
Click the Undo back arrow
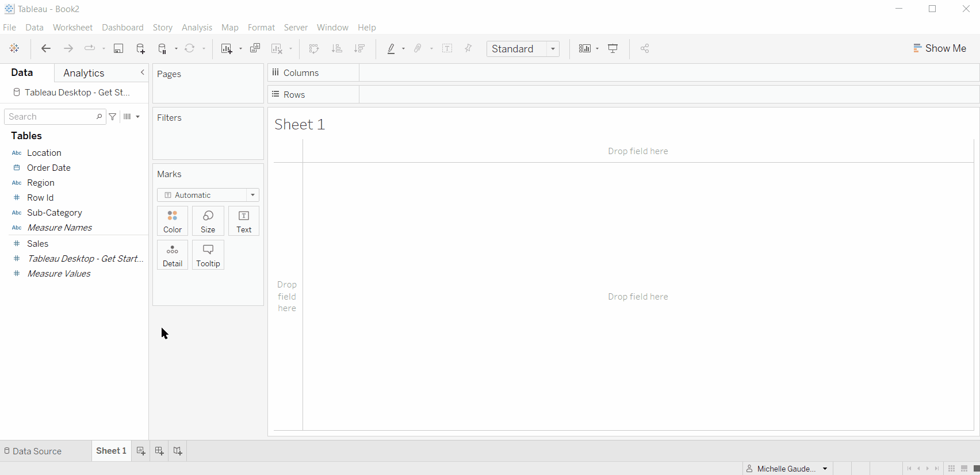point(46,49)
